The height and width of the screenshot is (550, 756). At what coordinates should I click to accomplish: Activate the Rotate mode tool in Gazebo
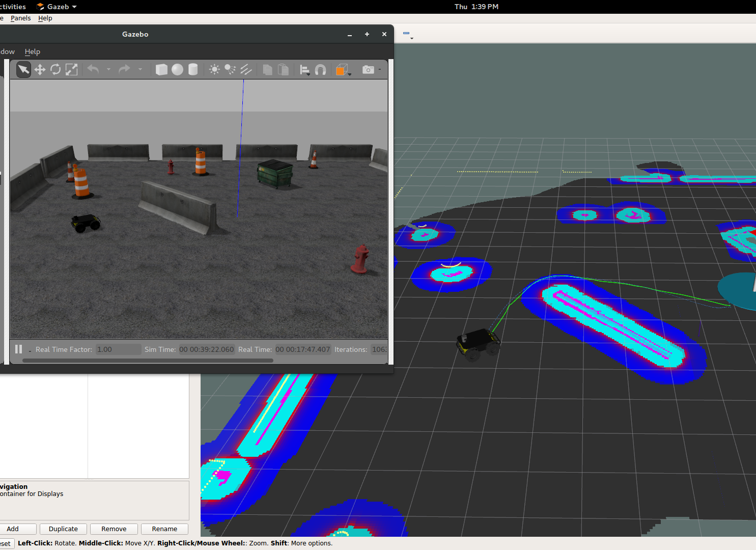[55, 69]
